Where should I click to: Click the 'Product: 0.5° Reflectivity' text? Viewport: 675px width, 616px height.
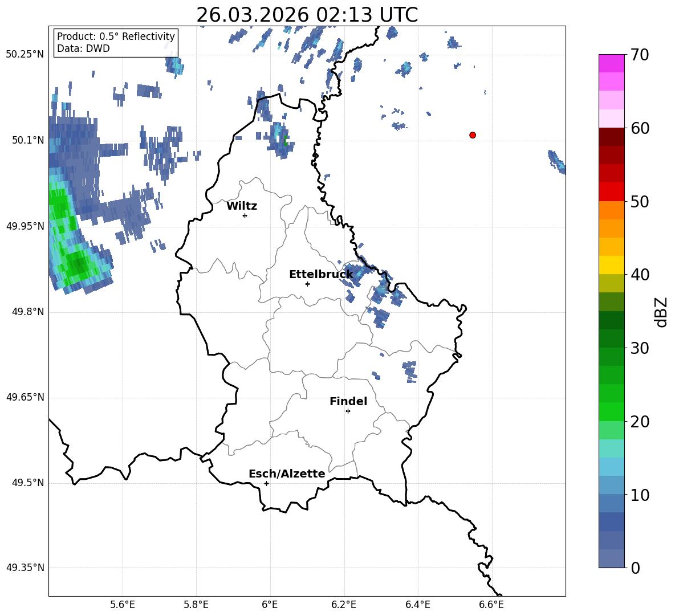pos(116,36)
